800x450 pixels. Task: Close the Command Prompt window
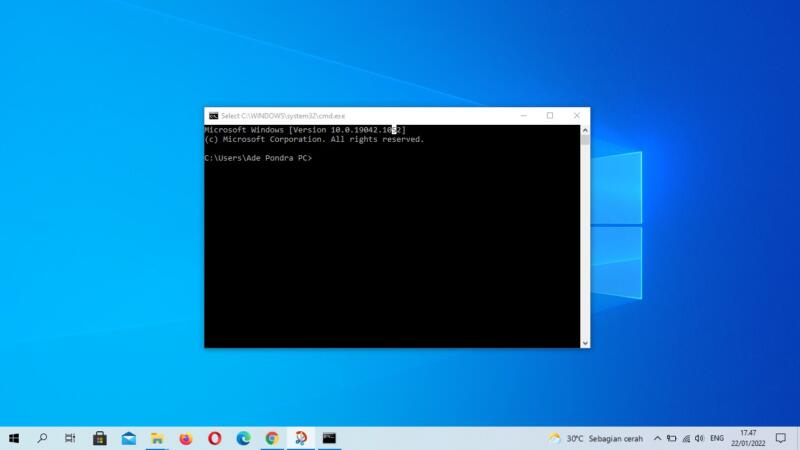(x=577, y=116)
